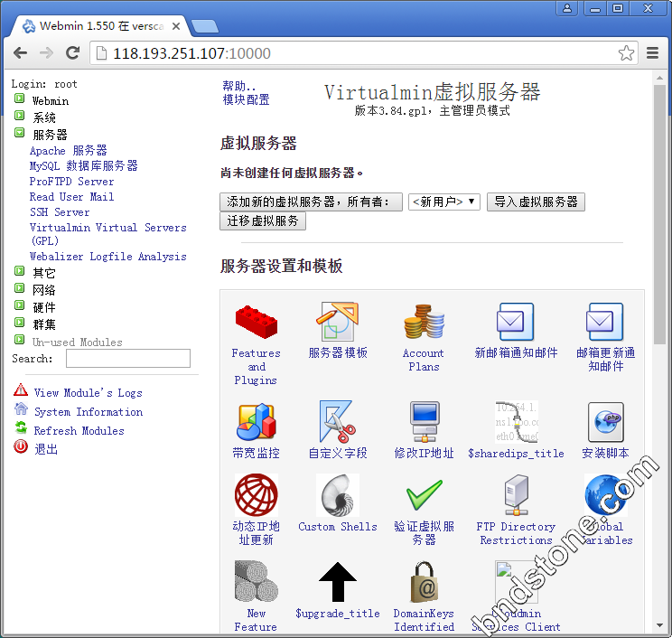Image resolution: width=672 pixels, height=638 pixels.
Task: Open the DomainKeys Identified padlock icon
Action: 424,582
